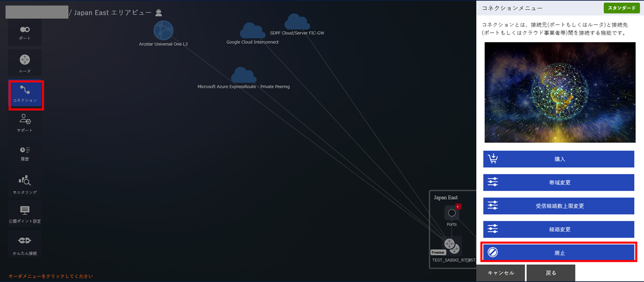Image resolution: width=644 pixels, height=282 pixels.
Task: Click the red badge on Ports icon
Action: tap(458, 207)
